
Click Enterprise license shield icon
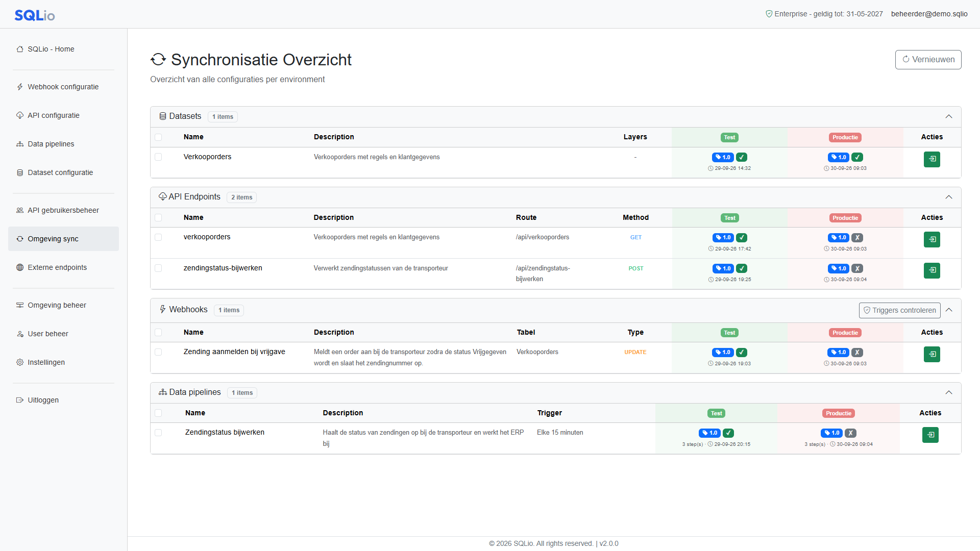769,14
